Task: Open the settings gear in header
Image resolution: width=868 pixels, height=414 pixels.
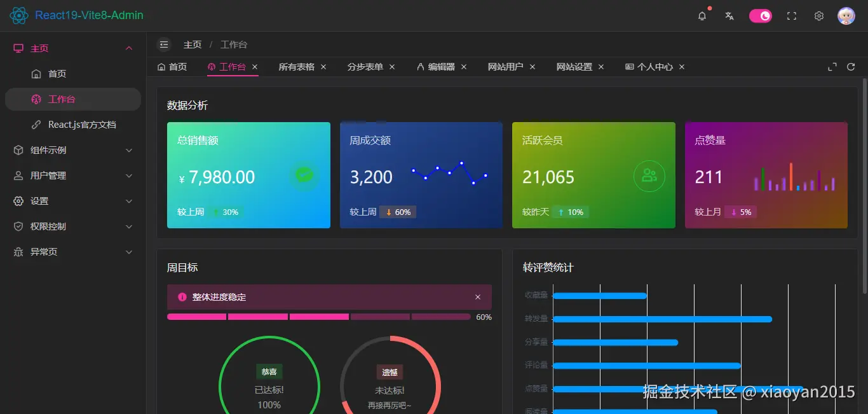Action: [819, 16]
